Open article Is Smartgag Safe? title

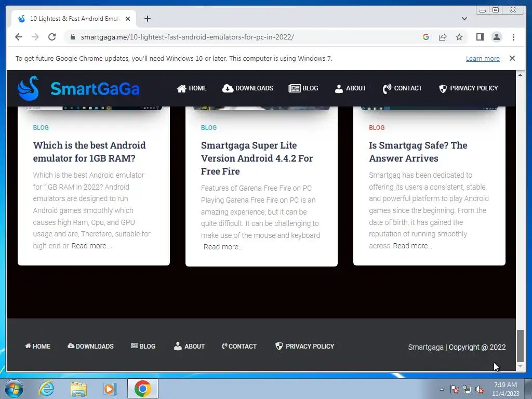tap(418, 152)
